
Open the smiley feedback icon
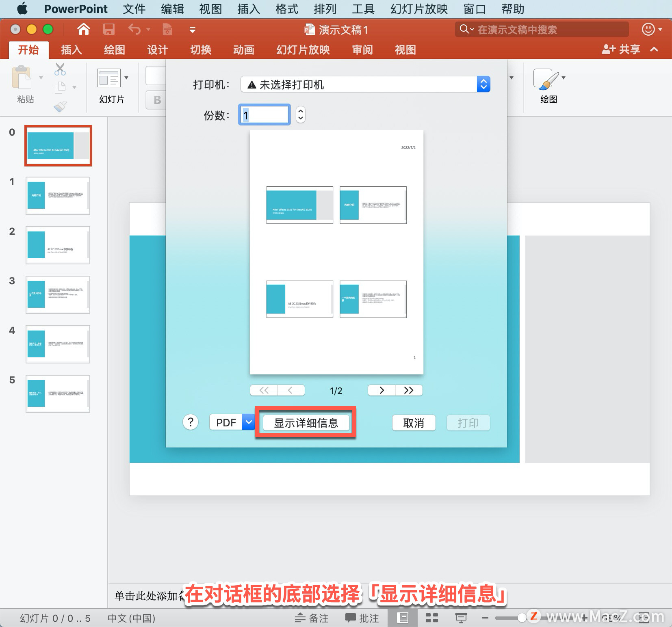pos(648,29)
